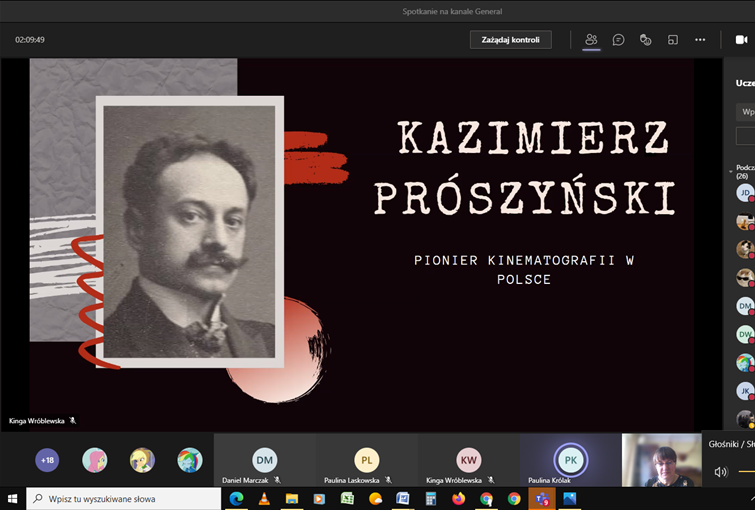
Task: Open Word from the taskbar
Action: click(403, 499)
